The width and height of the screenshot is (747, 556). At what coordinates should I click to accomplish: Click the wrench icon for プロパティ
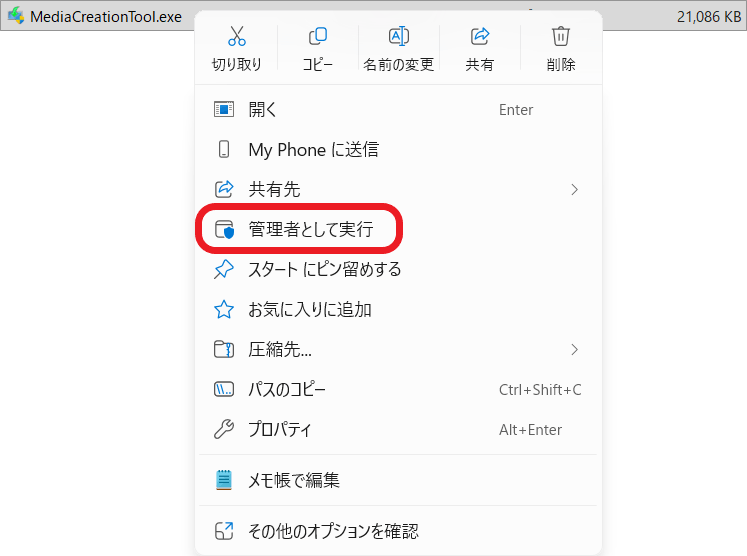click(225, 430)
